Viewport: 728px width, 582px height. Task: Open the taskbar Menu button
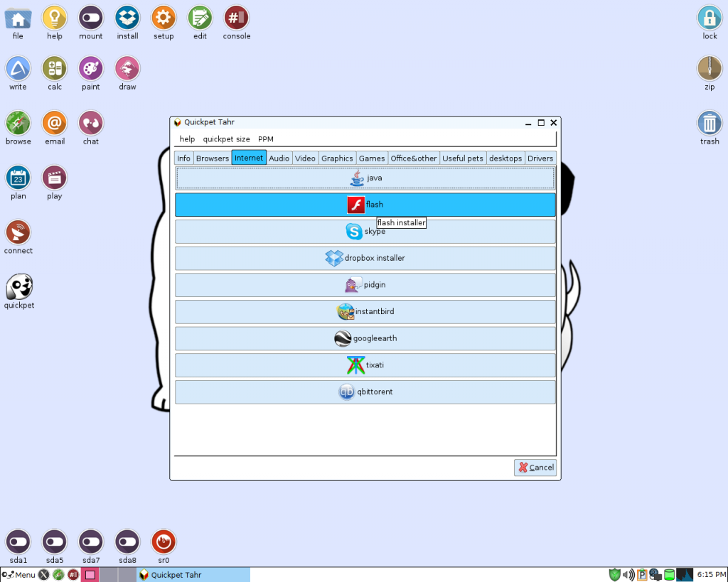[18, 575]
